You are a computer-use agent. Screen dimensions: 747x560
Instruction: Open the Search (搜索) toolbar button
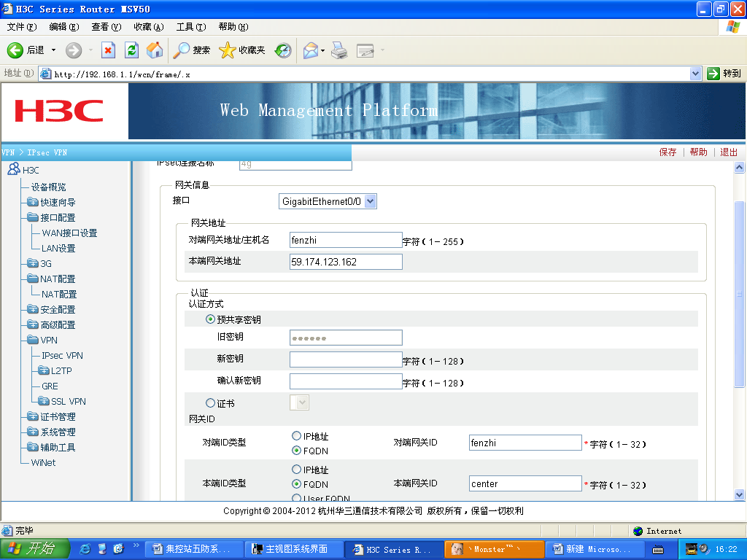point(192,50)
